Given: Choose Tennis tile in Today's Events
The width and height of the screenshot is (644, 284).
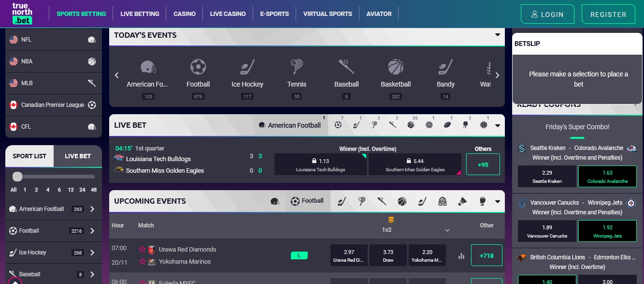Looking at the screenshot, I should 297,79.
